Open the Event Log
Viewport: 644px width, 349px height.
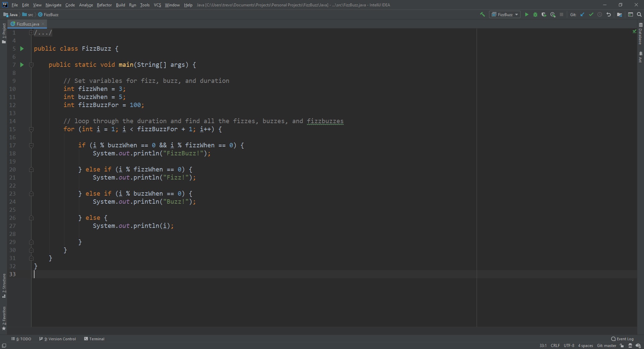click(x=623, y=339)
